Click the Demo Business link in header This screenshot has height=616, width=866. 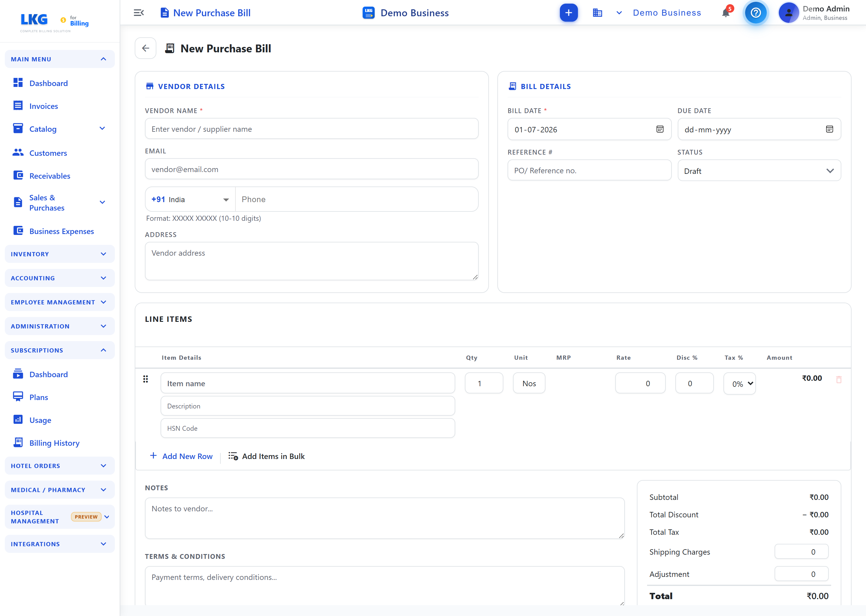(667, 13)
